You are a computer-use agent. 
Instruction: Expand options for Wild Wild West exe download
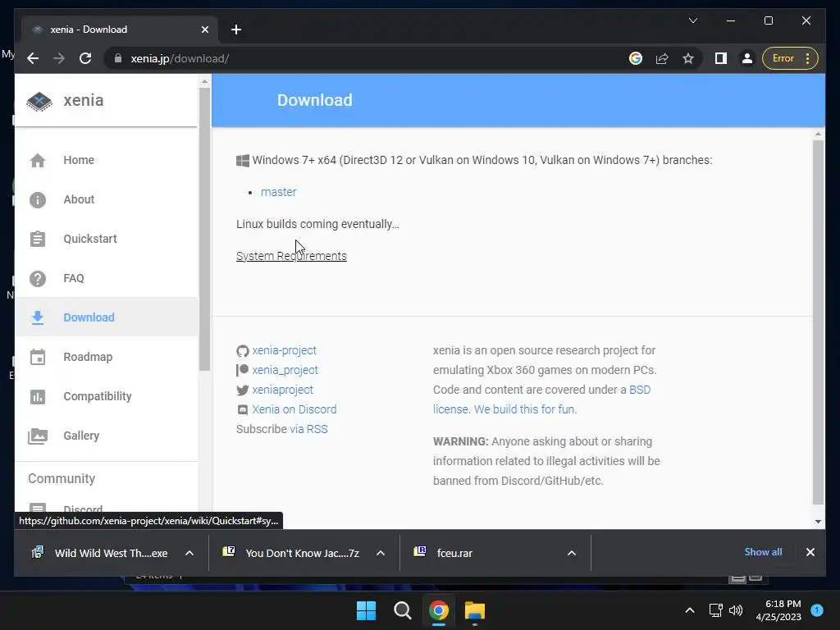click(189, 553)
